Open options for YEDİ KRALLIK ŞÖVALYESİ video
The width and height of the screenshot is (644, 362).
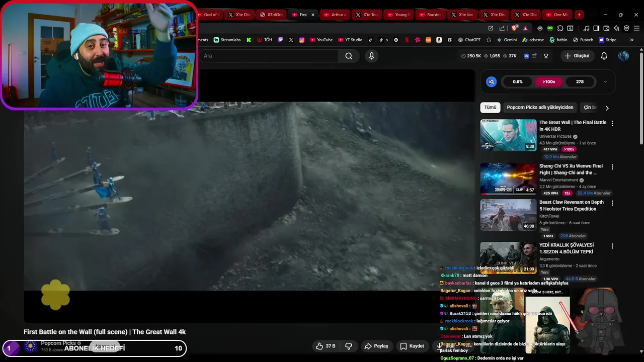(x=612, y=246)
